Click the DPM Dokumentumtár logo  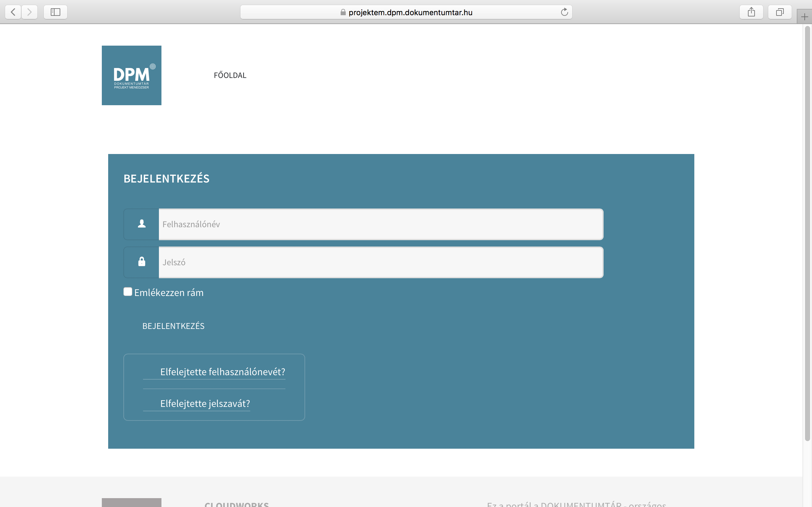coord(131,75)
